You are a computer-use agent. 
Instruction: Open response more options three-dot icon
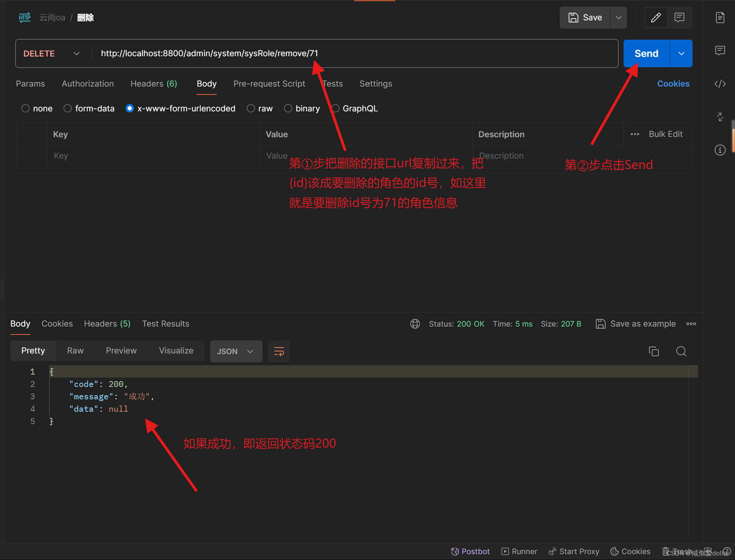[x=691, y=324]
